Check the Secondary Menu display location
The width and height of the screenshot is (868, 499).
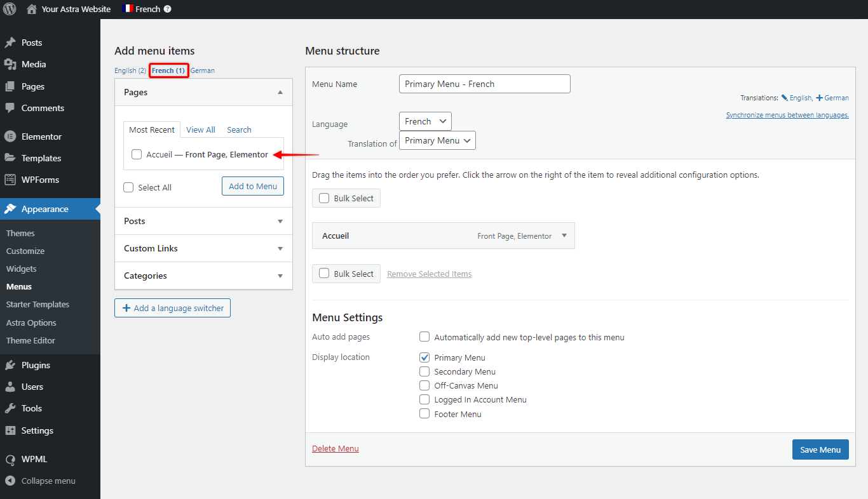coord(424,371)
